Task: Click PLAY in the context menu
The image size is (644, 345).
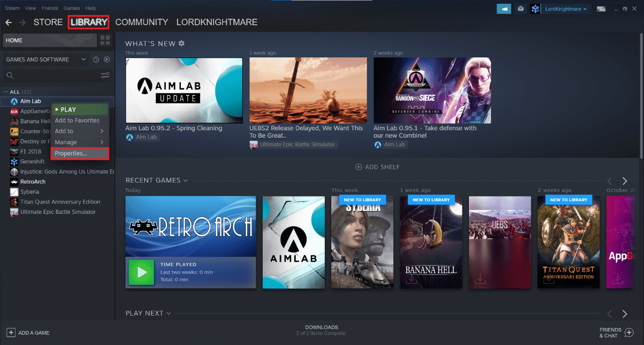Action: click(79, 110)
